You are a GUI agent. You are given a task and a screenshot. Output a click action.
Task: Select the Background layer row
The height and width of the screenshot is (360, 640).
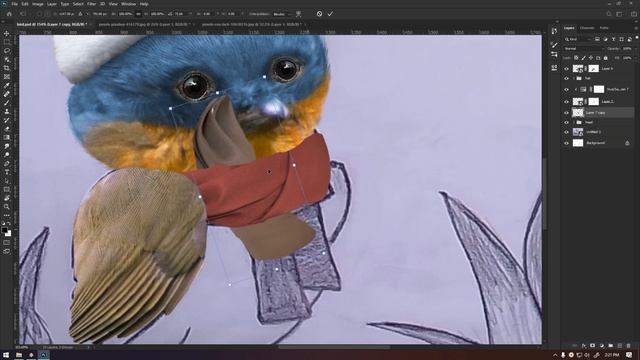point(598,143)
